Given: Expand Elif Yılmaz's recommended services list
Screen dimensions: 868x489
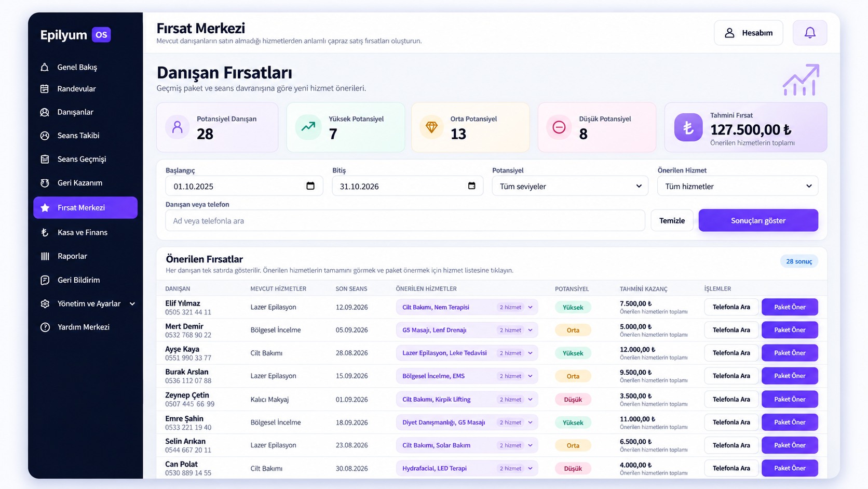Looking at the screenshot, I should pyautogui.click(x=467, y=307).
